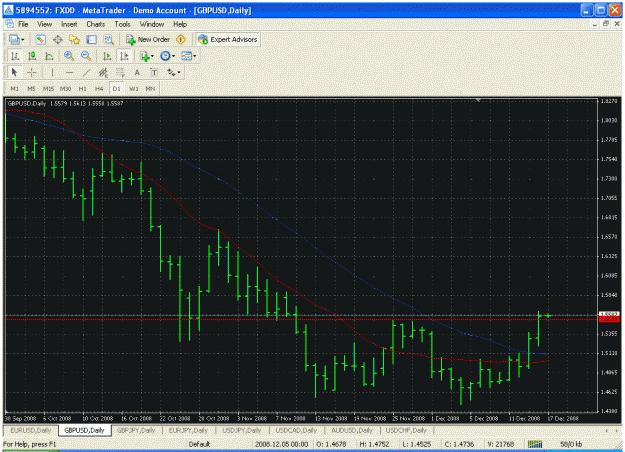Screen dimensions: 625x452
Task: Draw a Horizontal Line tool
Action: click(x=69, y=73)
